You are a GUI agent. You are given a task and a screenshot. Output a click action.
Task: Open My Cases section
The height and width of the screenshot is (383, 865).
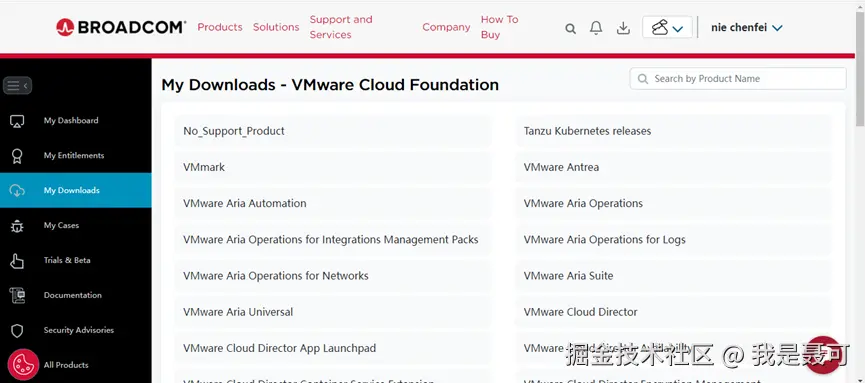click(x=61, y=225)
